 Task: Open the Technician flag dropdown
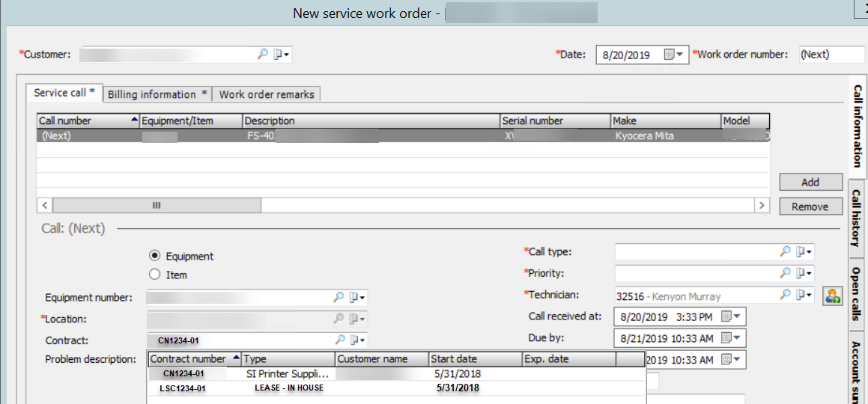coord(805,295)
